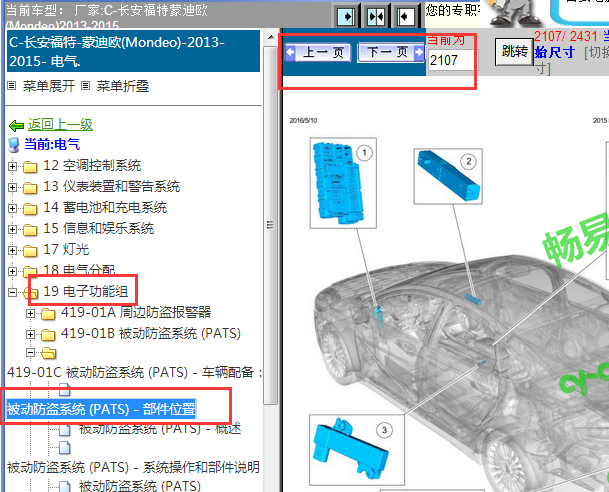
Task: Collapse the 19 电子功能组 node
Action: pos(12,292)
